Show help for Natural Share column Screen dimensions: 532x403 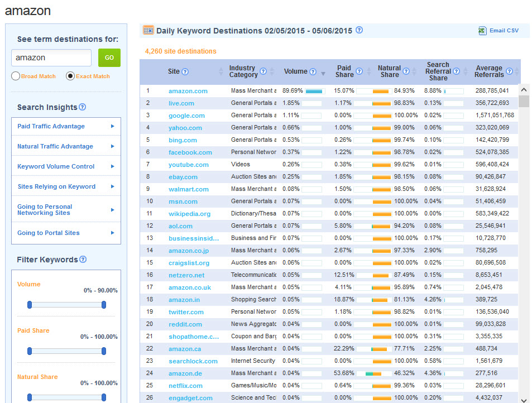(406, 71)
